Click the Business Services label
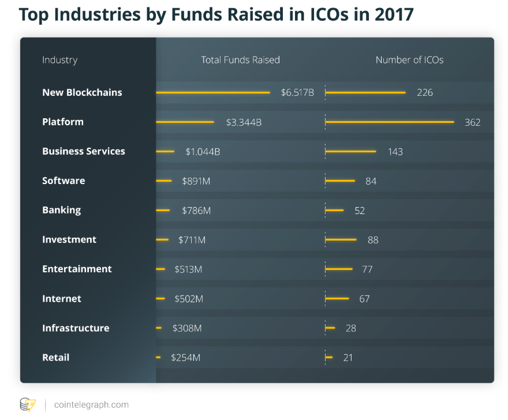 [x=84, y=151]
